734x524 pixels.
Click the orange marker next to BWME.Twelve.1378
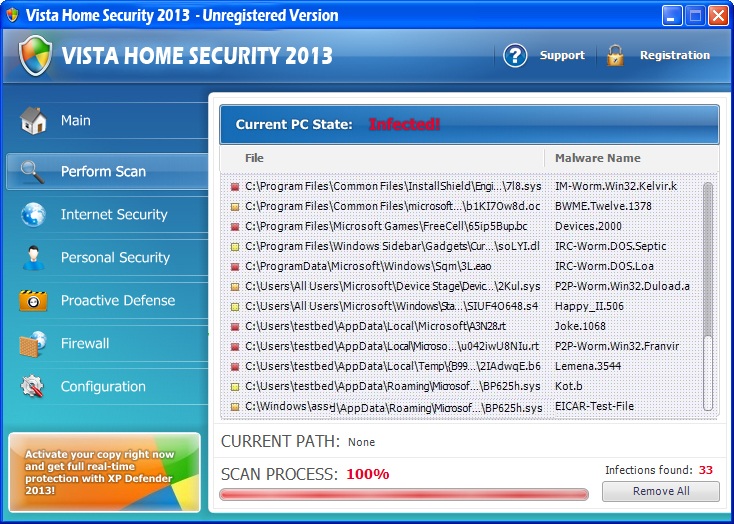click(235, 207)
